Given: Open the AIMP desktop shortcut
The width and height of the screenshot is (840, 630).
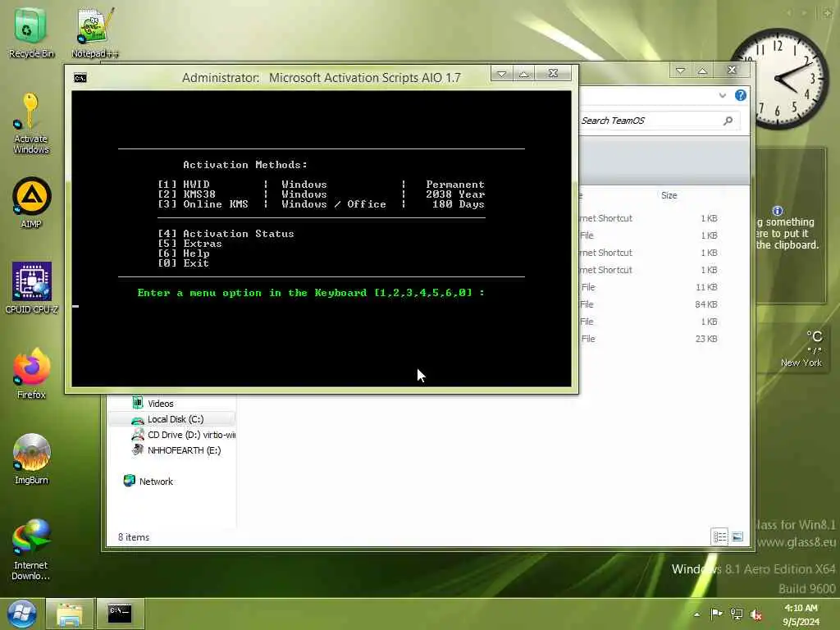Looking at the screenshot, I should point(32,203).
